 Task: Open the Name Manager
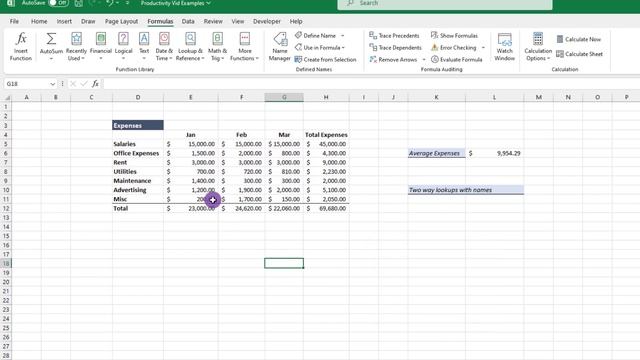(280, 47)
